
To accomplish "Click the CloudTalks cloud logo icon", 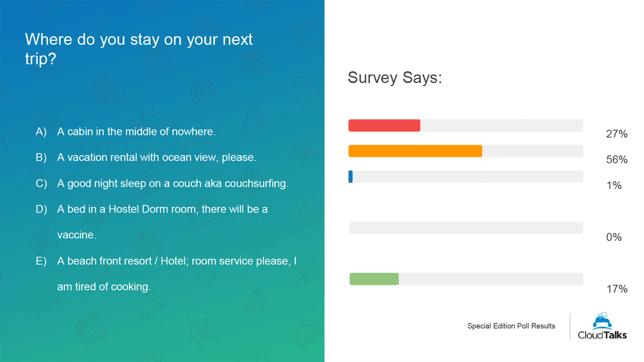I will click(602, 321).
